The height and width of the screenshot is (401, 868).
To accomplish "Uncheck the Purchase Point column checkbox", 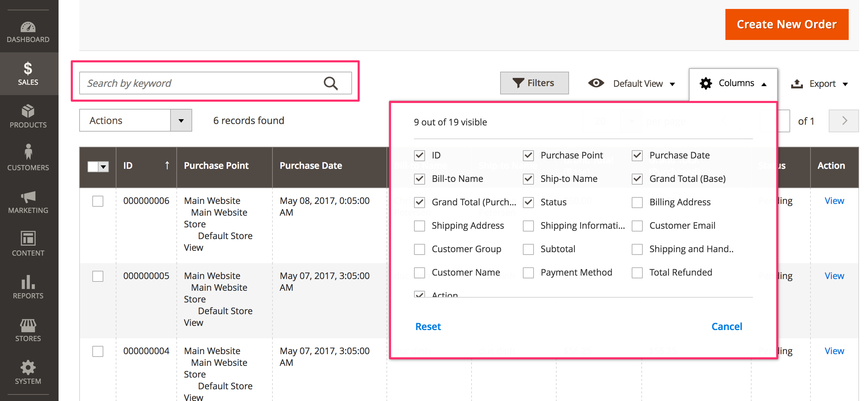I will [x=528, y=156].
